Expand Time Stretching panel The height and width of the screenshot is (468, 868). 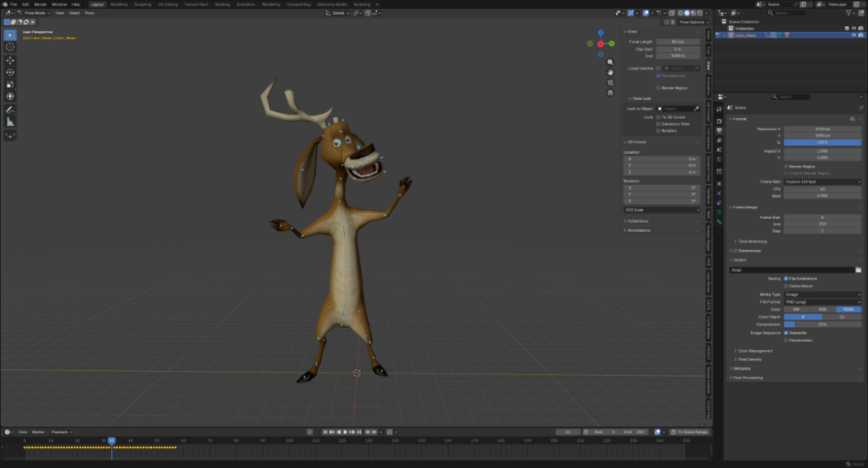click(x=752, y=241)
